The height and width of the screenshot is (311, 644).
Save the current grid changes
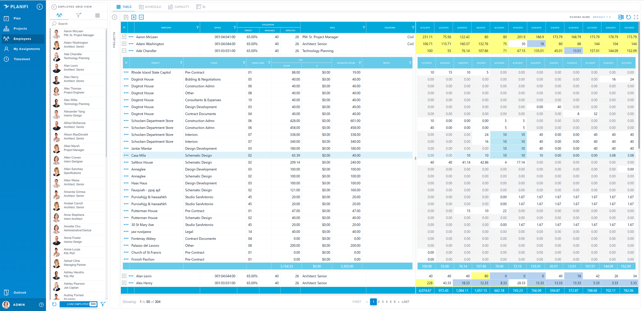[x=126, y=17]
